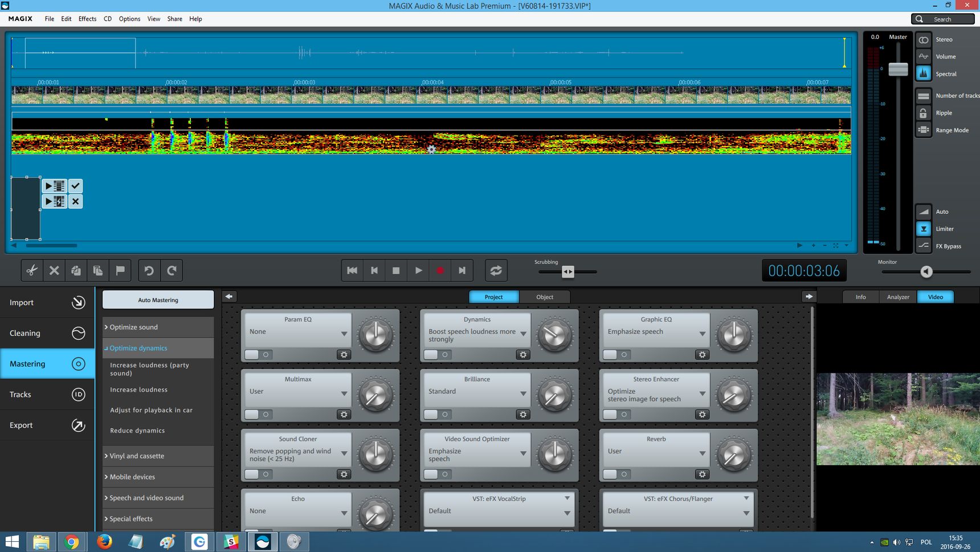Viewport: 980px width, 552px height.
Task: Jump to project start
Action: (x=352, y=270)
